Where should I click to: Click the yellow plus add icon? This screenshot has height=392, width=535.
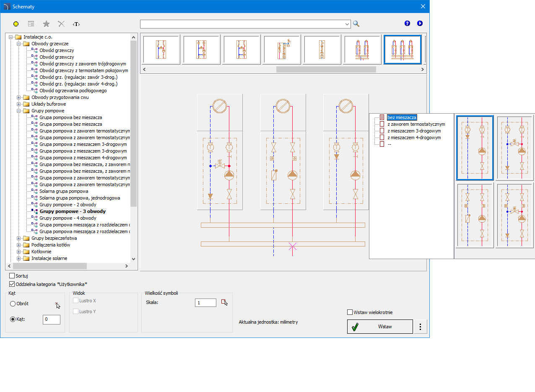[x=16, y=24]
